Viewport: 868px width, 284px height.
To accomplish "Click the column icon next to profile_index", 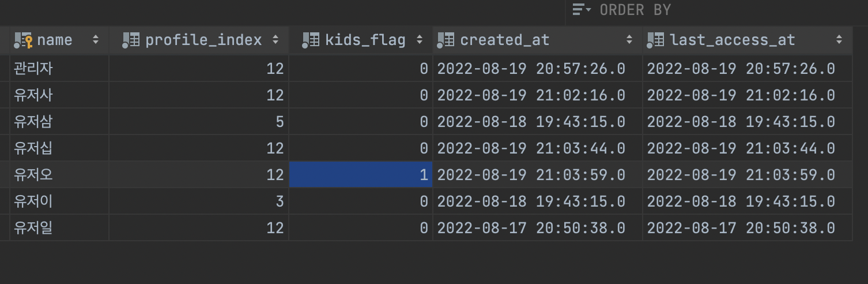I will point(131,40).
